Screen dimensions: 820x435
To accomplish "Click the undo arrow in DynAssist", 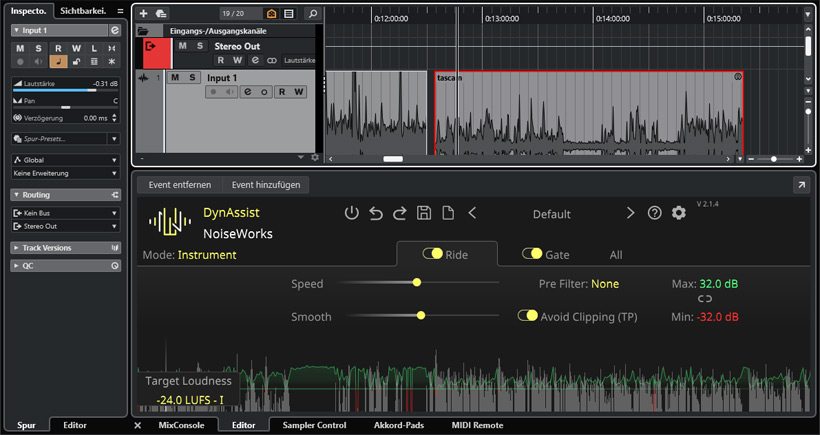I will [376, 213].
